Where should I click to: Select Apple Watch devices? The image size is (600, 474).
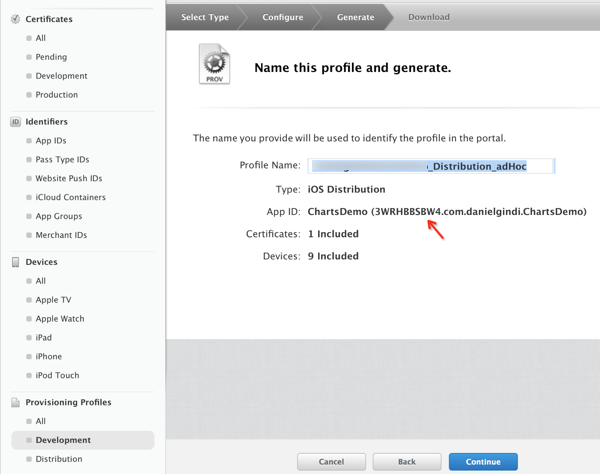60,319
